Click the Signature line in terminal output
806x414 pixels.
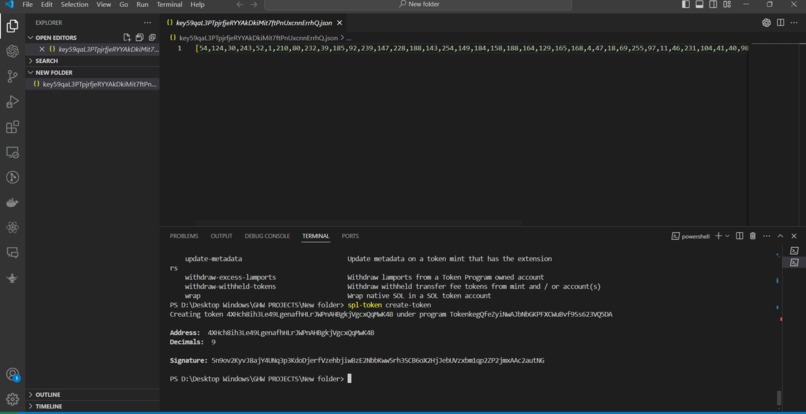[x=357, y=361]
